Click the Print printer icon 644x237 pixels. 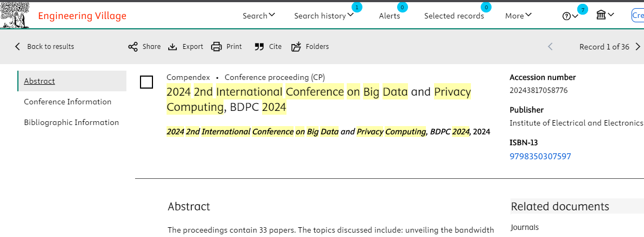click(216, 47)
